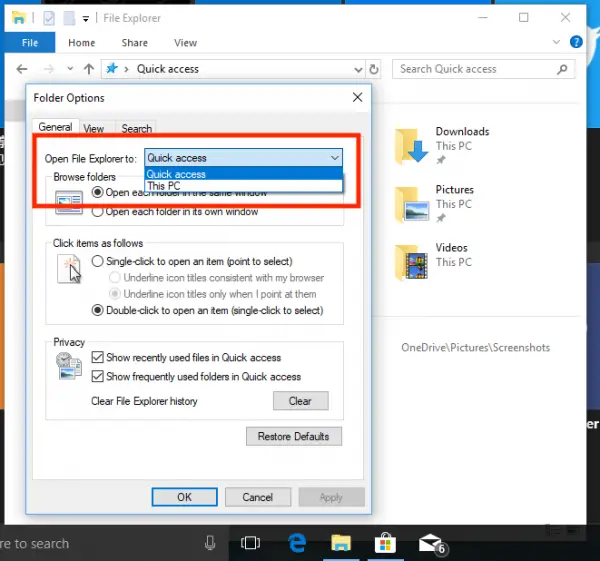Click the Search Quick access field

[x=484, y=69]
